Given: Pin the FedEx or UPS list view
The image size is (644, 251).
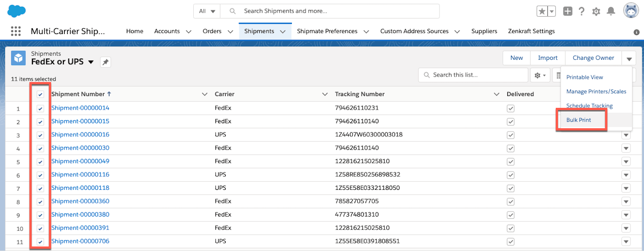Looking at the screenshot, I should coord(105,62).
